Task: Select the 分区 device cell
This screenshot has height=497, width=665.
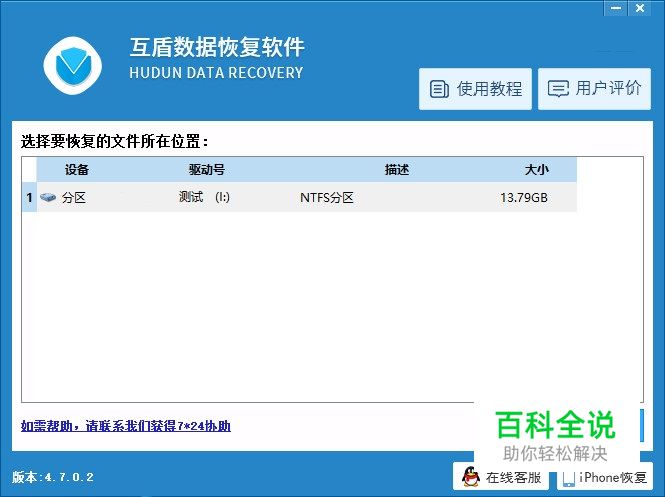Action: coord(74,197)
